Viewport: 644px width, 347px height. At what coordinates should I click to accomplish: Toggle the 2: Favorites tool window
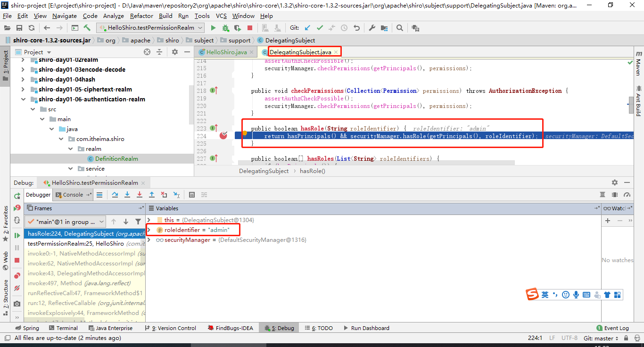(5, 224)
